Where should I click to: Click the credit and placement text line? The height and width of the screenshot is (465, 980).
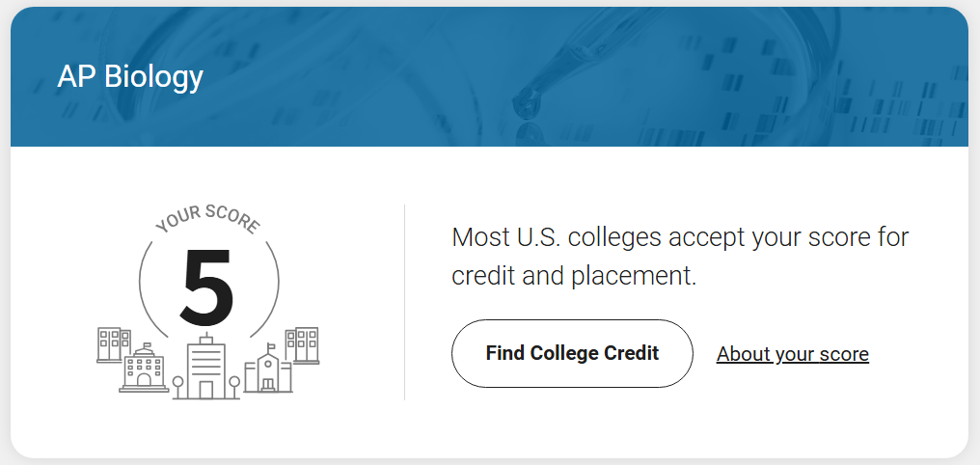click(x=574, y=276)
